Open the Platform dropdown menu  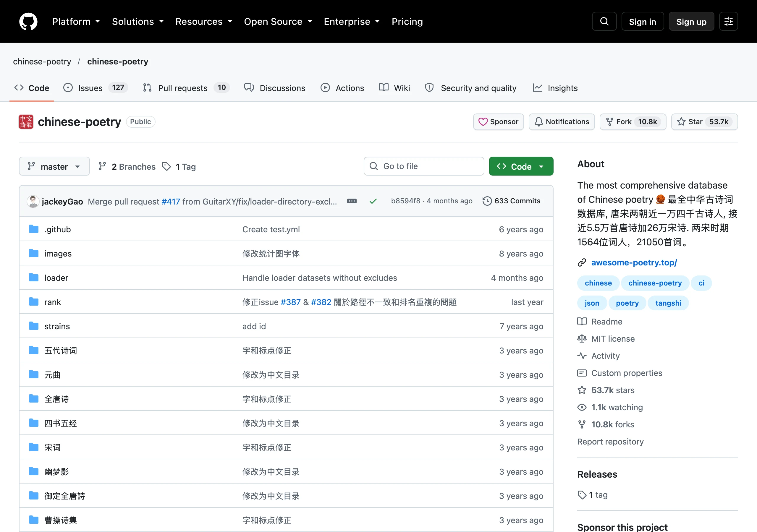pos(76,21)
